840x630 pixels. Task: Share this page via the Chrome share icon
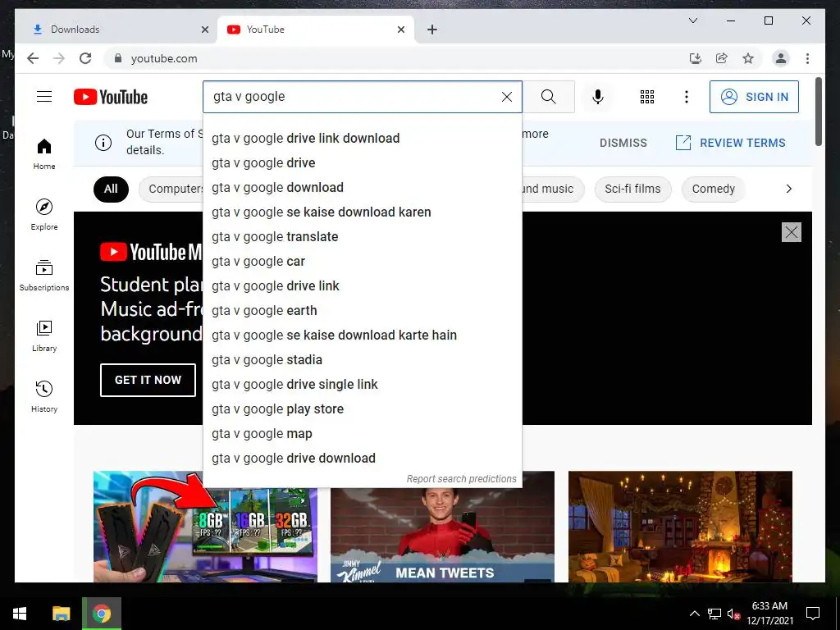[x=722, y=58]
